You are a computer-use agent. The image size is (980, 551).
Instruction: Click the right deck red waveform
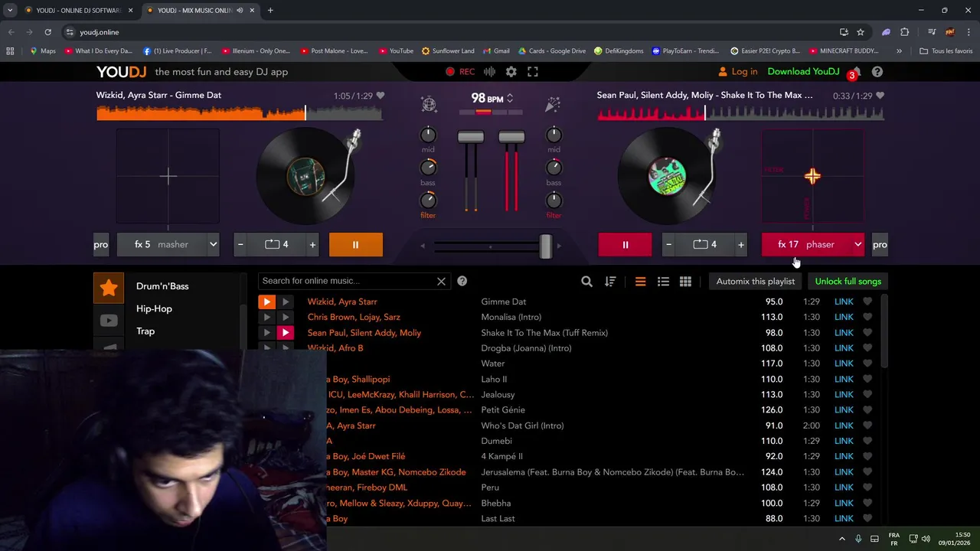(740, 113)
